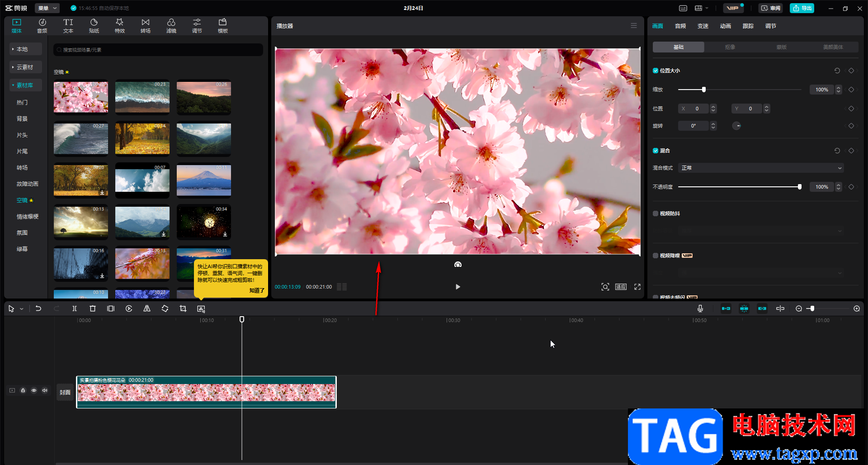The height and width of the screenshot is (465, 868).
Task: Open the selection tool mode dropdown arrow
Action: tap(21, 309)
